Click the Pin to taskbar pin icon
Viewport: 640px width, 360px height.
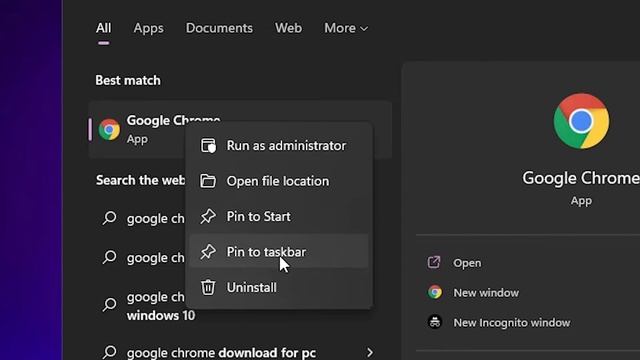(x=208, y=252)
